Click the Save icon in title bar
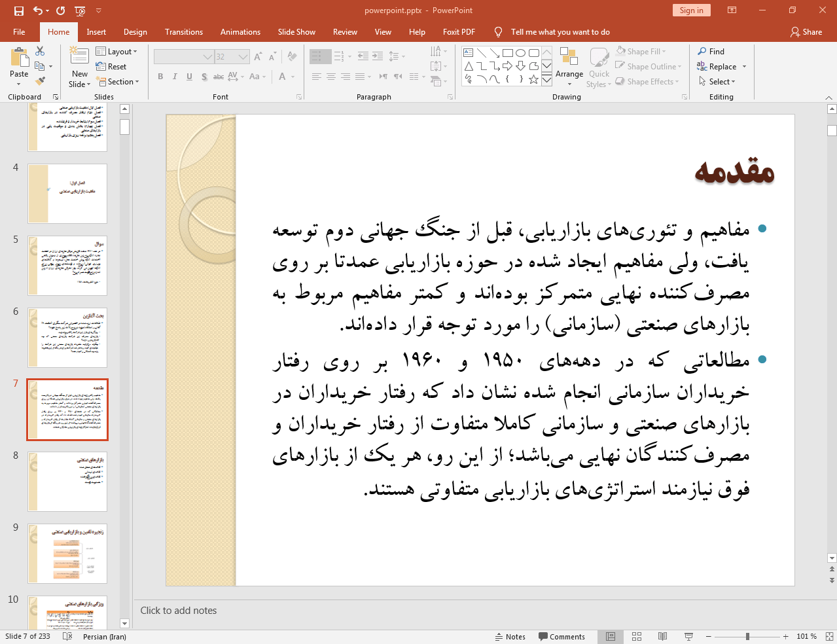 pyautogui.click(x=18, y=10)
